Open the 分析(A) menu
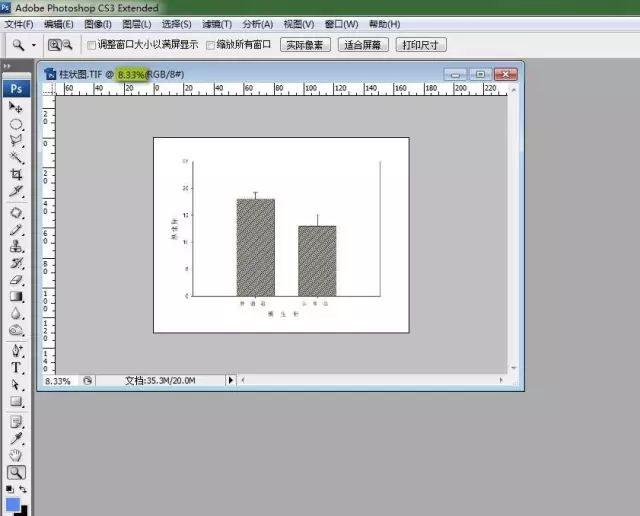The width and height of the screenshot is (640, 516). (258, 24)
